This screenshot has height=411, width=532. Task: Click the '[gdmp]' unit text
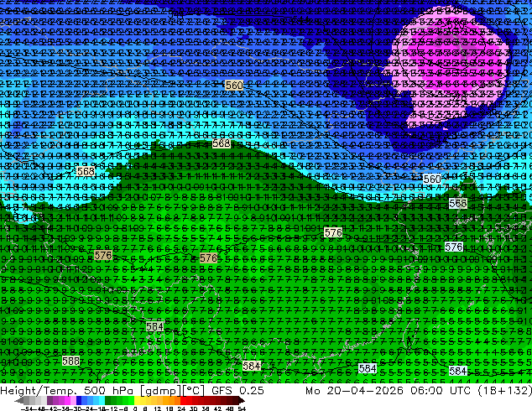click(160, 391)
